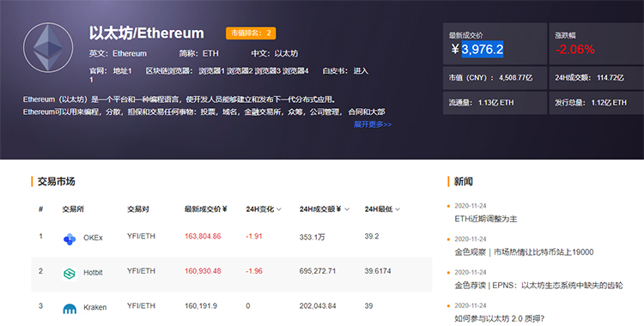The image size is (644, 326).
Task: Click the Kraken exchange logo icon
Action: 70,309
